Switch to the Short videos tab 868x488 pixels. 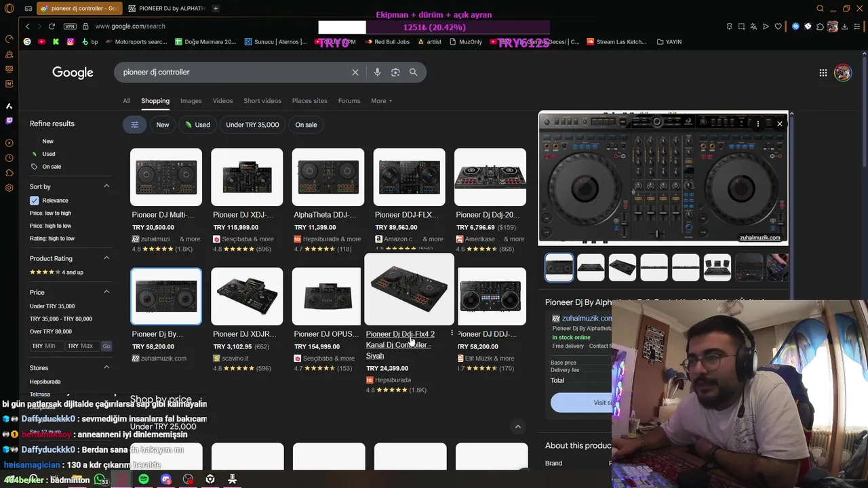pyautogui.click(x=262, y=101)
